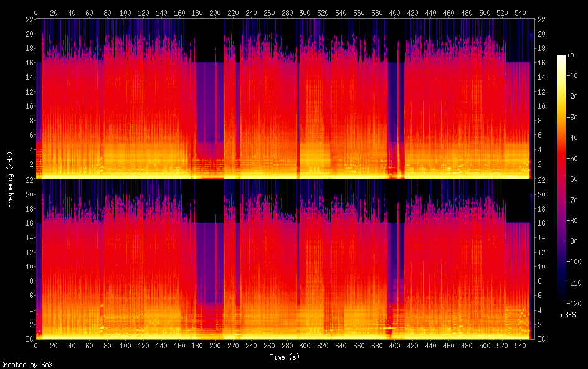The image size is (588, 369).
Task: Click the "Time (s)" axis label
Action: click(x=283, y=357)
